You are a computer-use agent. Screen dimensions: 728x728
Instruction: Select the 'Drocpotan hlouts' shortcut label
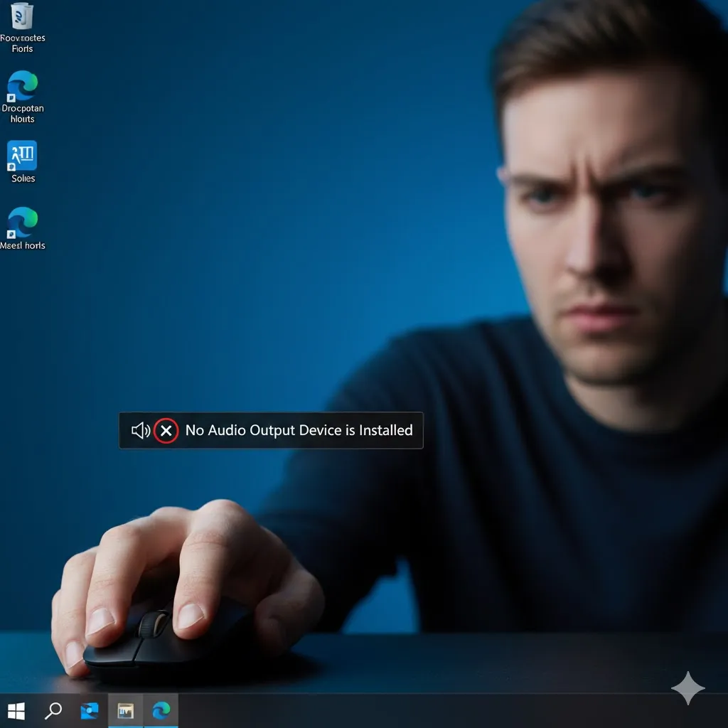22,114
